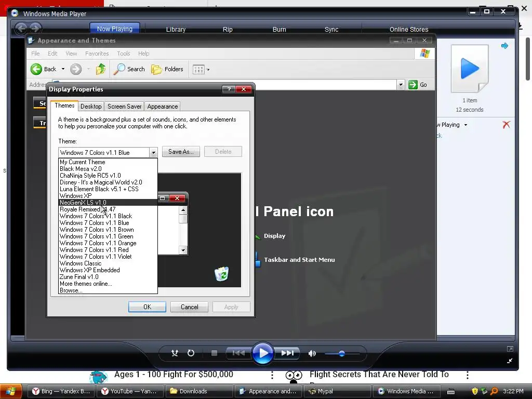
Task: Click the Recycle Bin icon in theme preview
Action: [222, 274]
